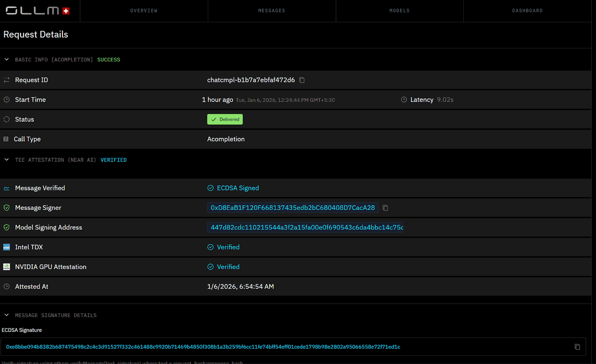596x364 pixels.
Task: Collapse the TEE Attestation section
Action: coord(7,160)
